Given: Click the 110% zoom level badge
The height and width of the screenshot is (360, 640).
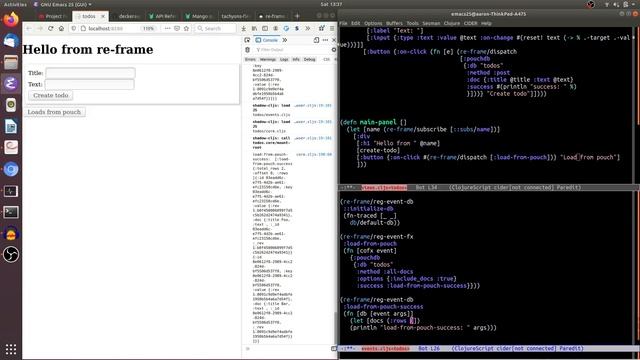Looking at the screenshot, I should (149, 29).
